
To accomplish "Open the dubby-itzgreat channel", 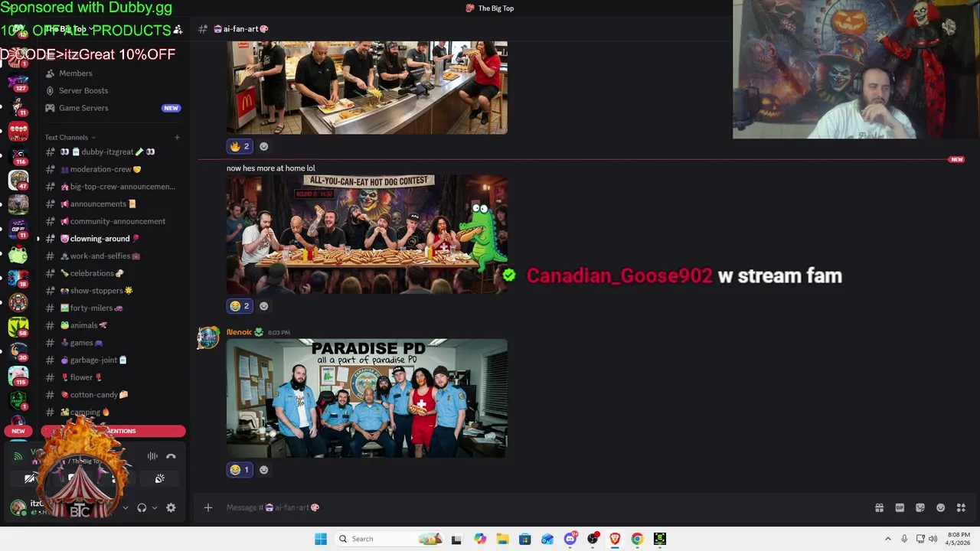I will pyautogui.click(x=113, y=152).
